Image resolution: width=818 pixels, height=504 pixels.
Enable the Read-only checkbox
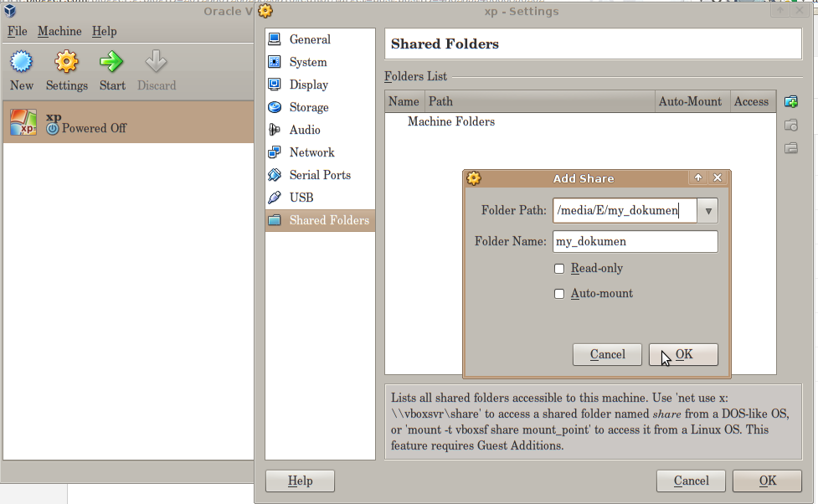pos(559,269)
